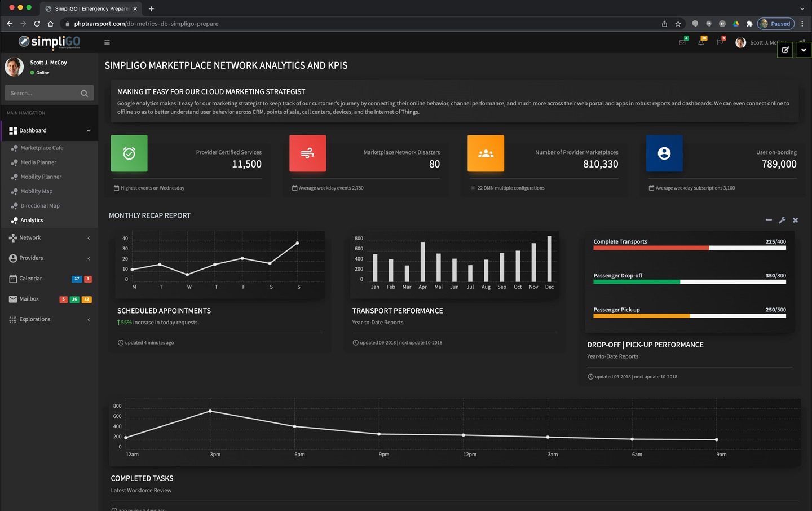The image size is (812, 511).
Task: Click the red Marketplace Network Disasters icon
Action: click(307, 153)
